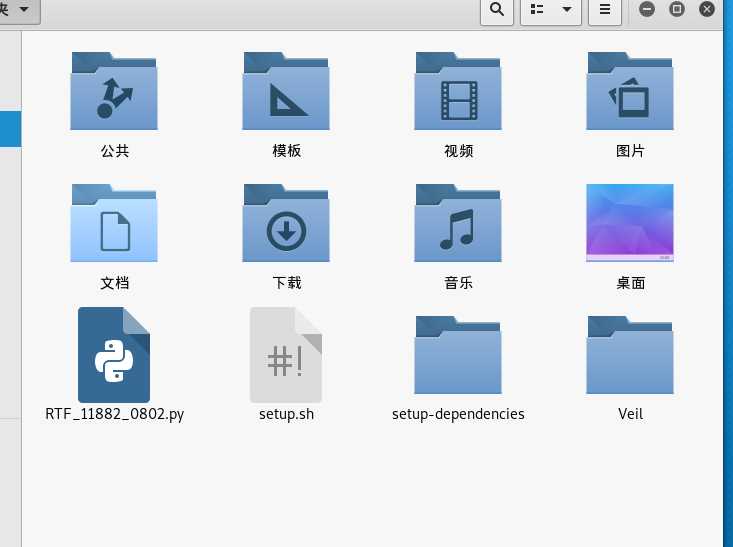Viewport: 733px width, 547px height.
Task: Click the Veil folder name
Action: coord(630,414)
